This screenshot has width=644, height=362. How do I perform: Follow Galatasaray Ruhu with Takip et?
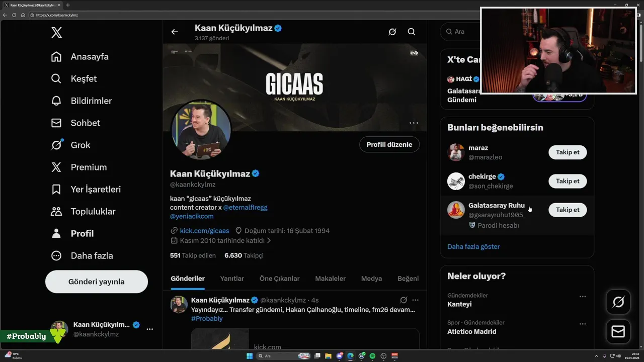pyautogui.click(x=568, y=210)
